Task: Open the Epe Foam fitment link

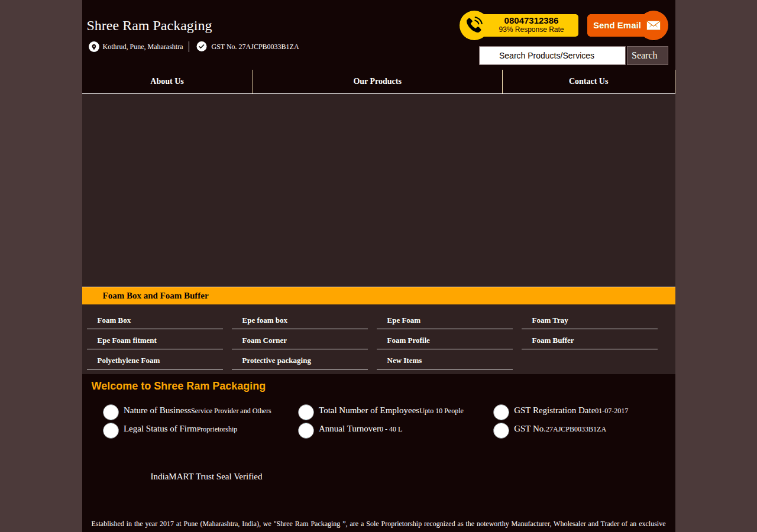Action: click(127, 340)
